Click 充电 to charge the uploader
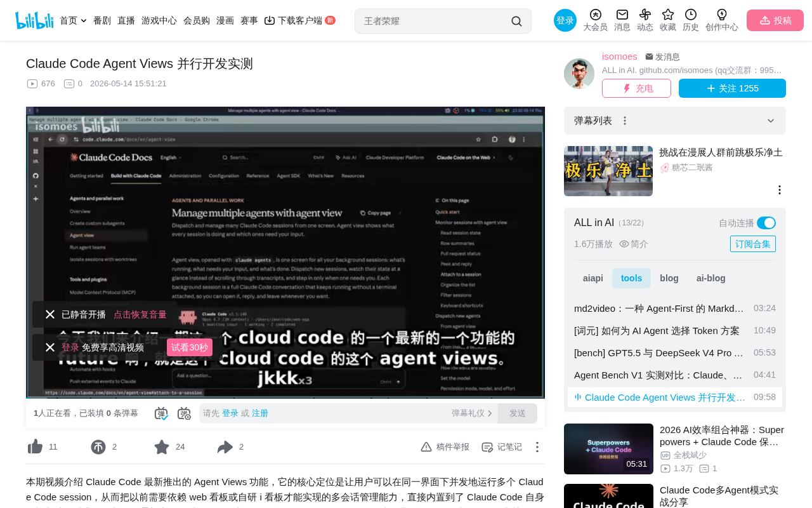The width and height of the screenshot is (812, 508). click(x=636, y=88)
